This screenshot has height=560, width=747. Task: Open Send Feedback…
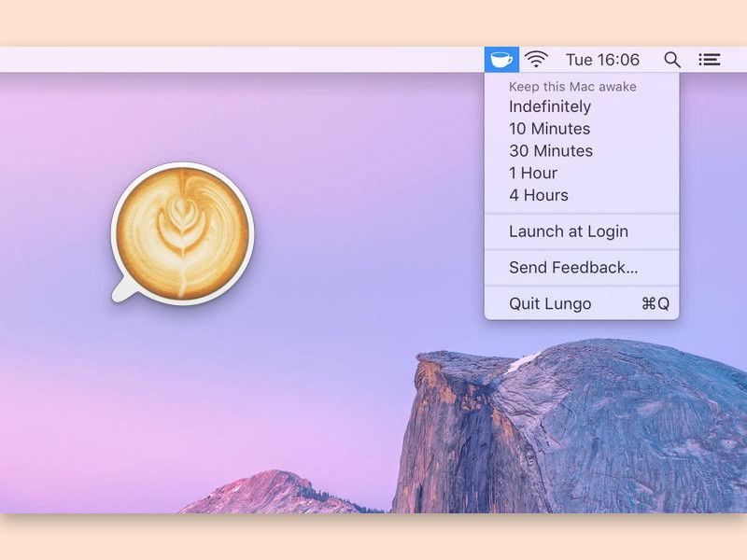point(582,268)
